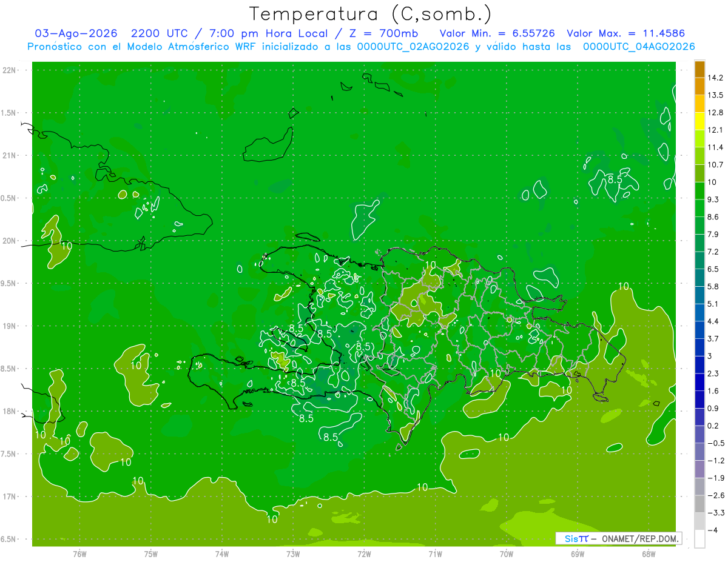
Task: Click the '69W' longitude axis label
Action: [578, 554]
